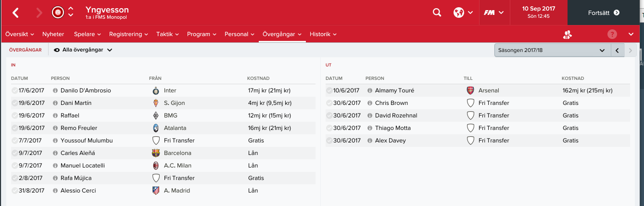This screenshot has width=644, height=206.
Task: Click the back navigation arrow
Action: 15,13
